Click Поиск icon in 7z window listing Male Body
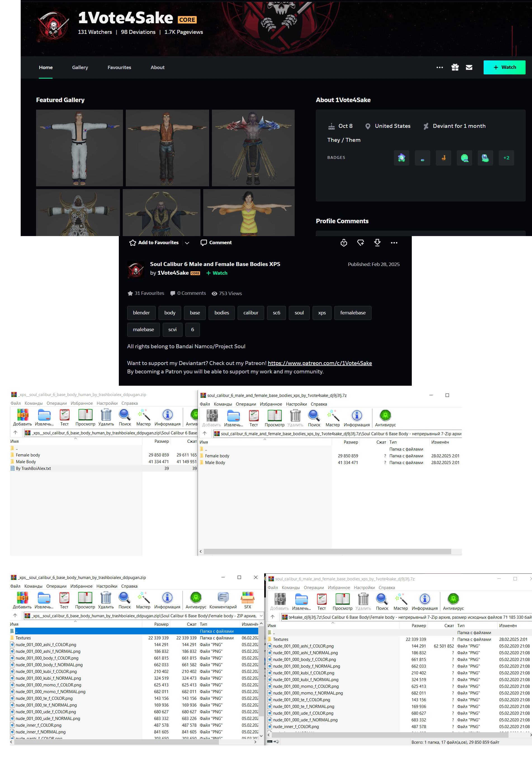Viewport: 532px width, 758px height. click(314, 418)
